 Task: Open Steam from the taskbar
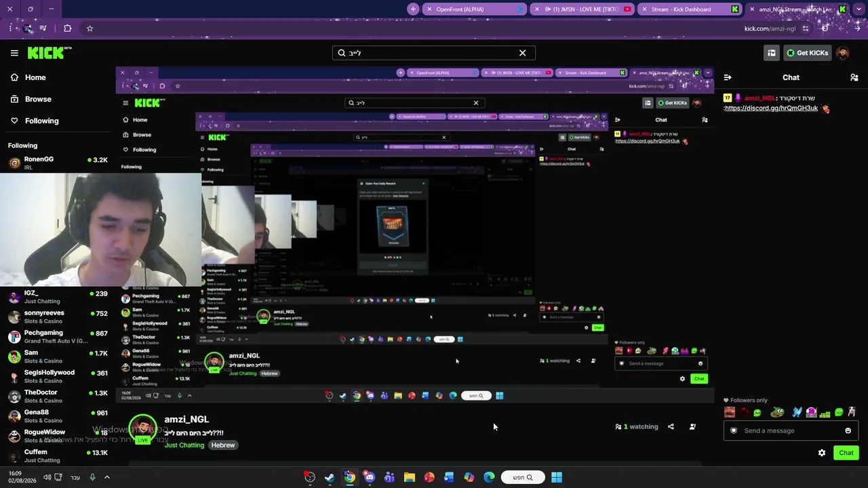coord(329,477)
